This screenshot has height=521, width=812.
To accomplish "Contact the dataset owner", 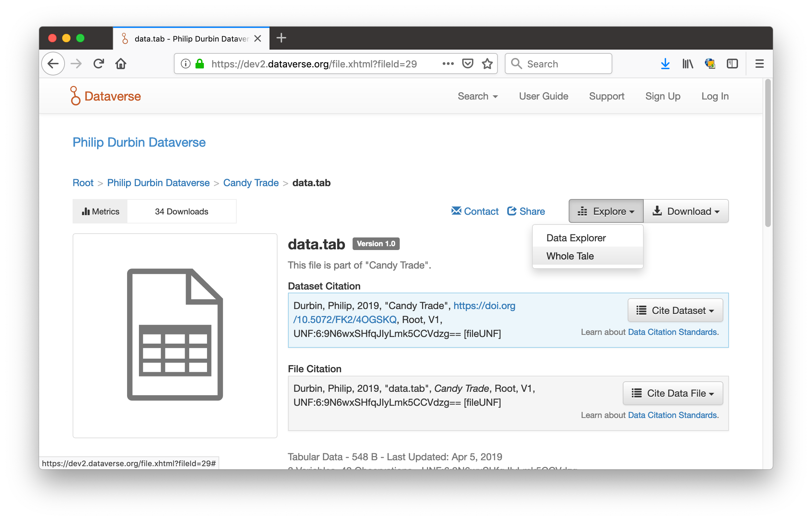I will coord(475,211).
